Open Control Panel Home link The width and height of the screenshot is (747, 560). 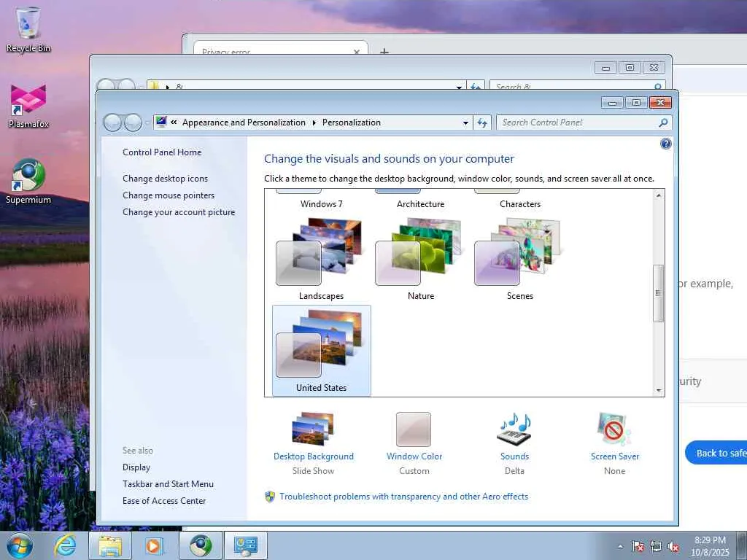162,152
